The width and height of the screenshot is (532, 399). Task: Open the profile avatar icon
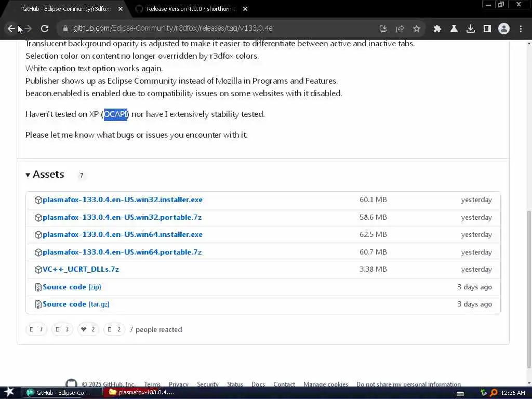(504, 29)
